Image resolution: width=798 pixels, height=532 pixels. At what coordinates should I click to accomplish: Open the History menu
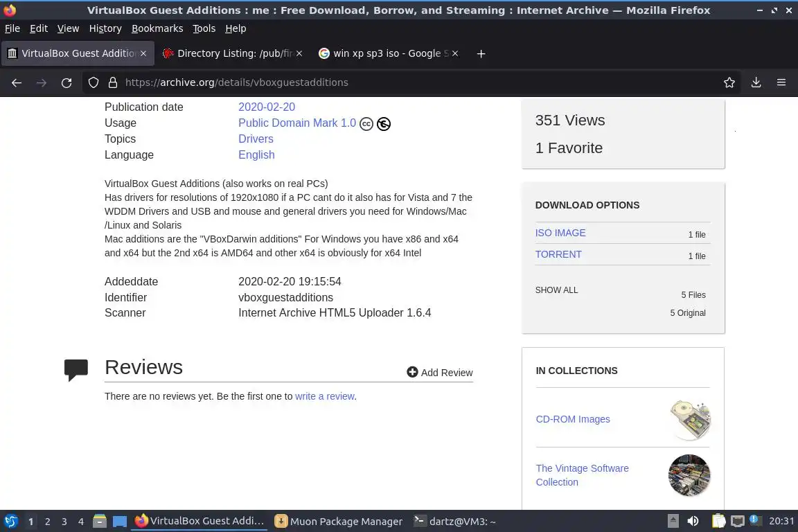pos(105,28)
